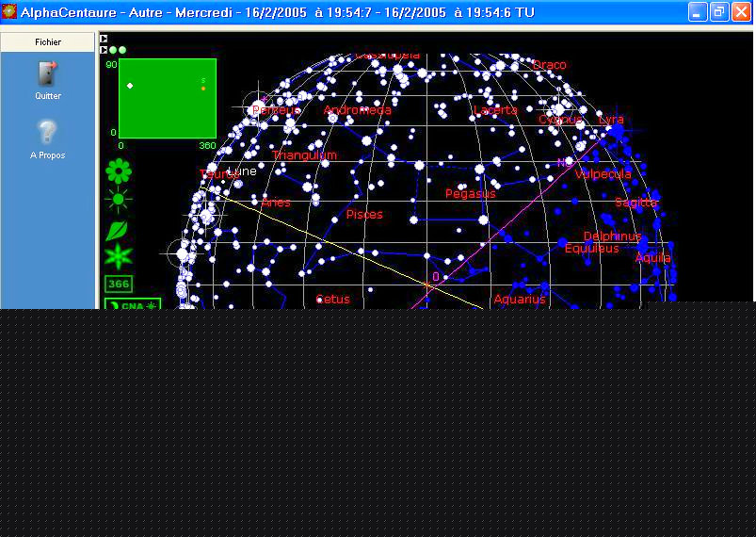Click the 366 days button icon
This screenshot has width=756, height=537.
coord(119,284)
